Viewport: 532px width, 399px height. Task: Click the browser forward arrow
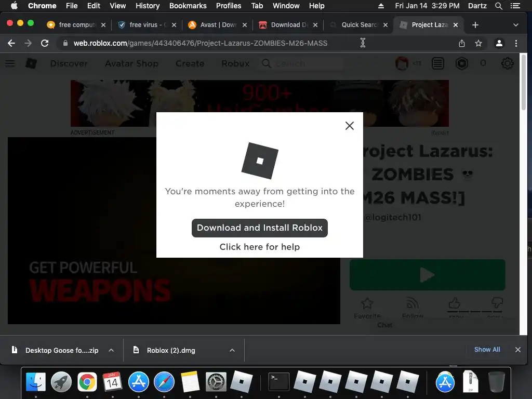point(28,43)
